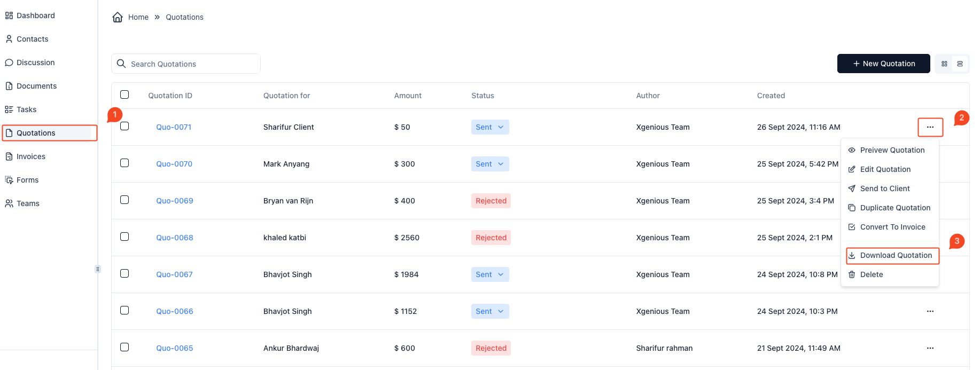Click the search magnifier icon
The height and width of the screenshot is (370, 980).
click(121, 64)
